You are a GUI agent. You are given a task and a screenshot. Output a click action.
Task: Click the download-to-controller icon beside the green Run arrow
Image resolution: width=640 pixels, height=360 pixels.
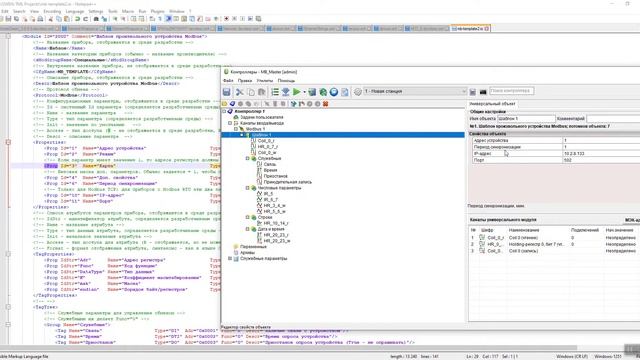(x=286, y=92)
